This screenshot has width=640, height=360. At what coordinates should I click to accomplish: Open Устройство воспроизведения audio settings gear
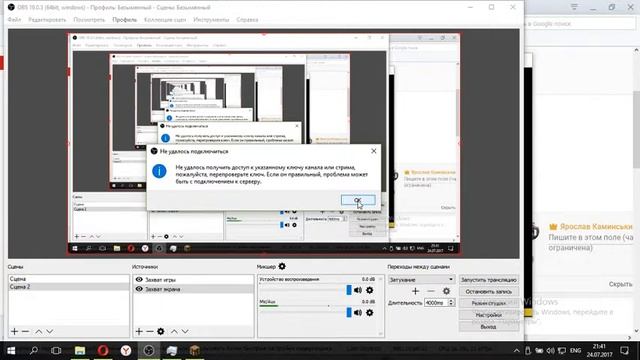point(370,290)
